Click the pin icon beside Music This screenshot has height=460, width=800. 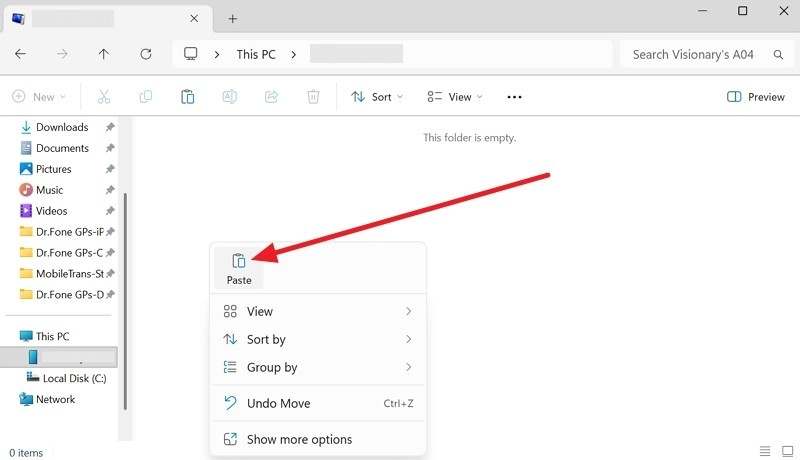pos(110,190)
